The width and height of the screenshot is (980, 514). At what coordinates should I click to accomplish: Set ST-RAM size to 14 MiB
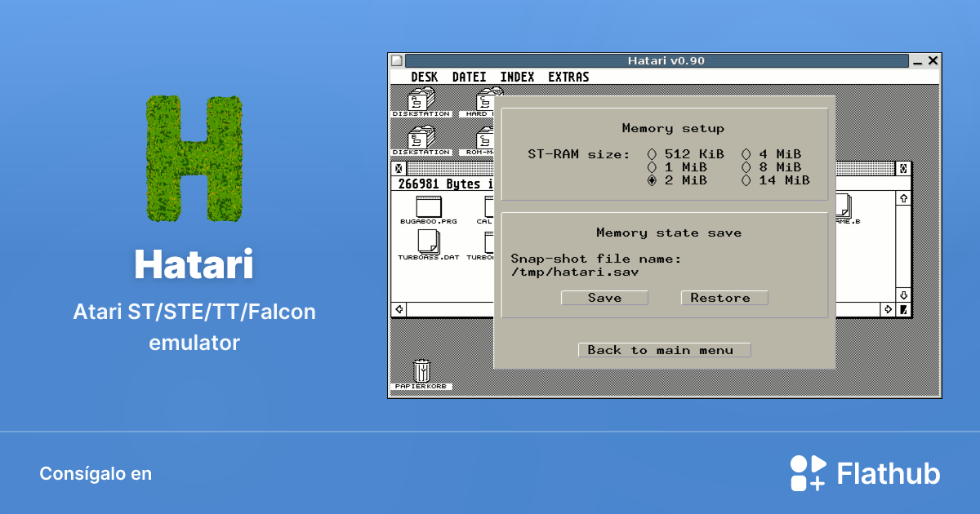[x=746, y=180]
